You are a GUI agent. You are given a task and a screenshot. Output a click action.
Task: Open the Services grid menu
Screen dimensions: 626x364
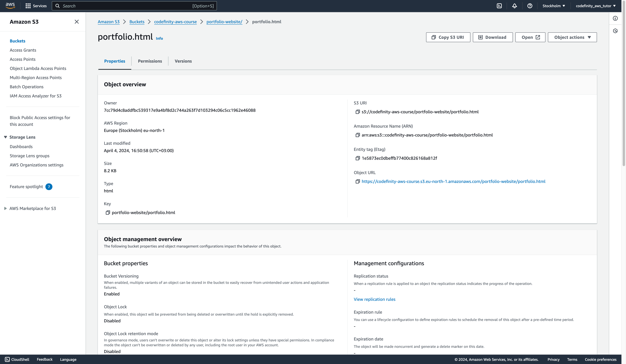click(x=28, y=6)
